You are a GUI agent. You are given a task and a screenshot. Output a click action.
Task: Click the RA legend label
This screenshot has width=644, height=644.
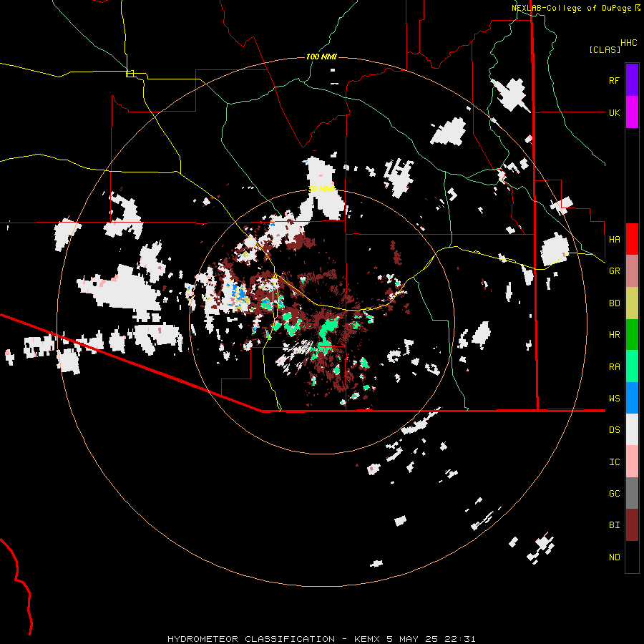614,367
